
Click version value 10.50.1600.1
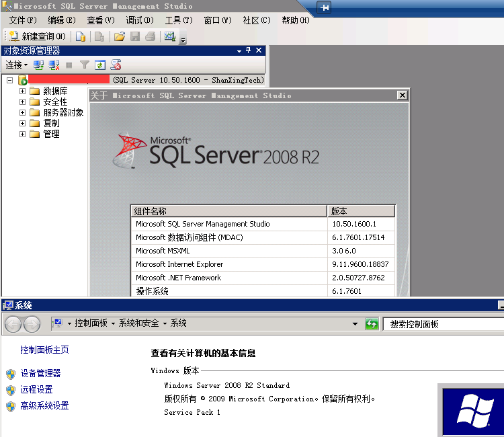point(354,224)
